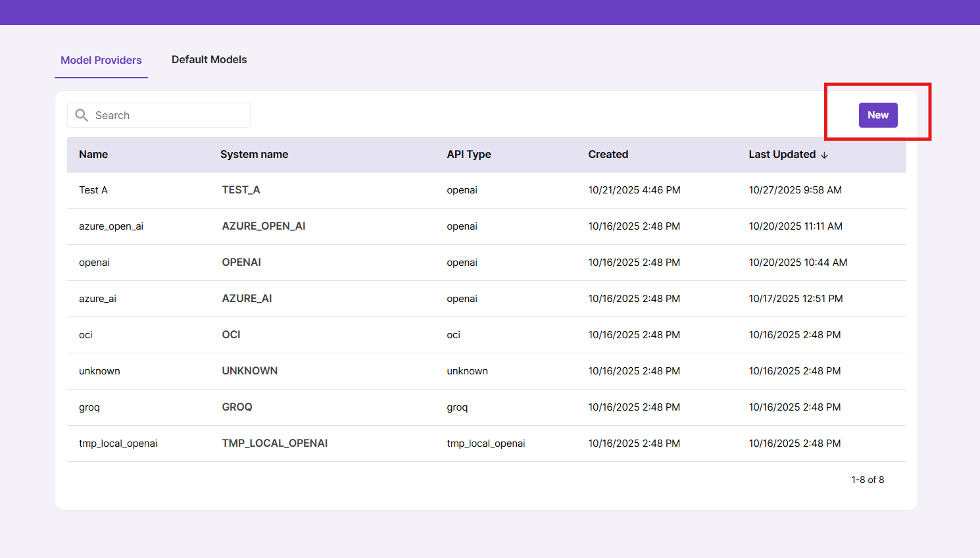Click the New button
The height and width of the screenshot is (558, 980).
[x=877, y=115]
